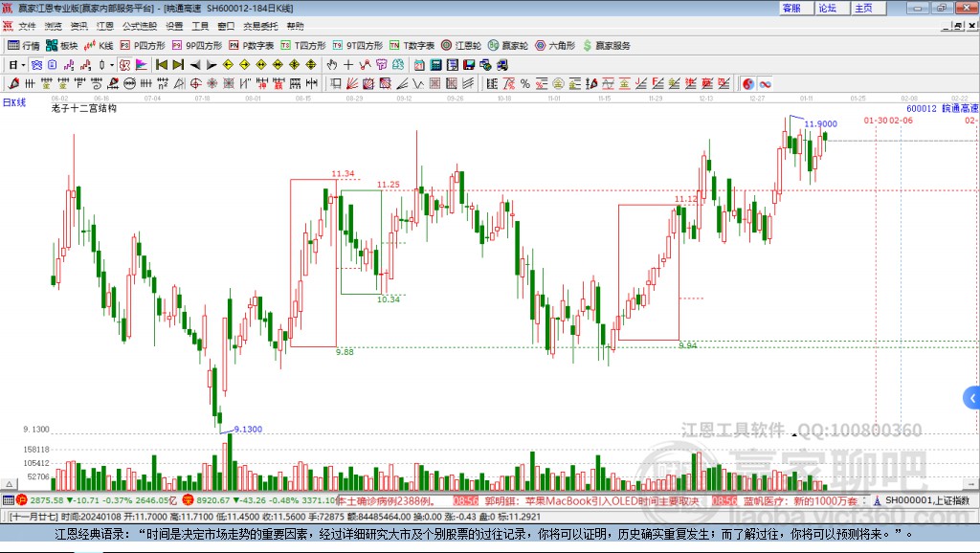The height and width of the screenshot is (553, 980).
Task: Open the 设置 menu
Action: pos(174,26)
